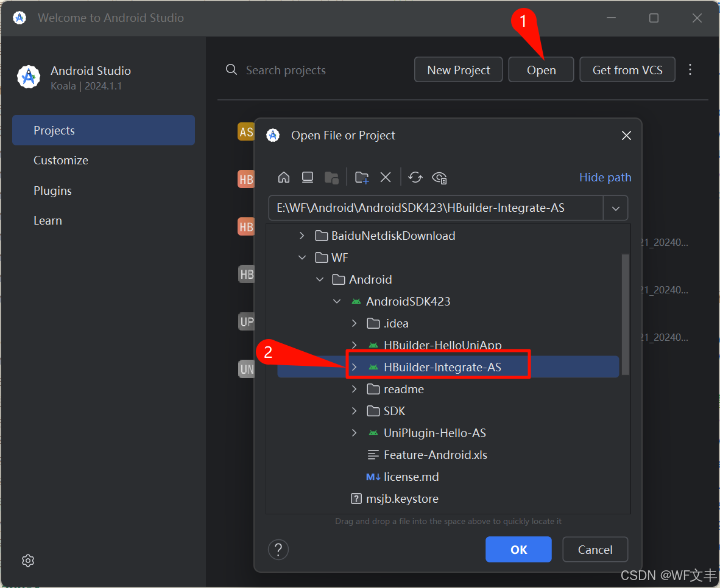Click the Delete toolbar icon in dialog
The image size is (720, 588).
click(386, 177)
